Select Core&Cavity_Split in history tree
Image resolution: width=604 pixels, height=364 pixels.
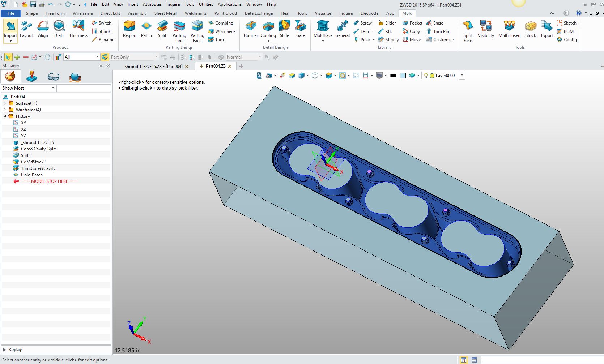click(38, 149)
